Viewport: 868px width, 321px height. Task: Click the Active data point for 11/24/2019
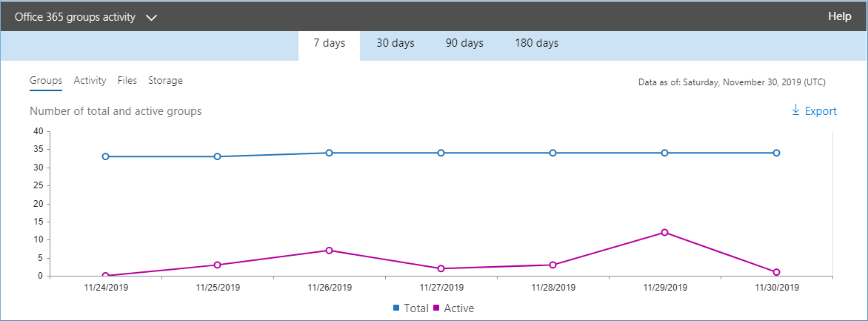click(x=105, y=276)
